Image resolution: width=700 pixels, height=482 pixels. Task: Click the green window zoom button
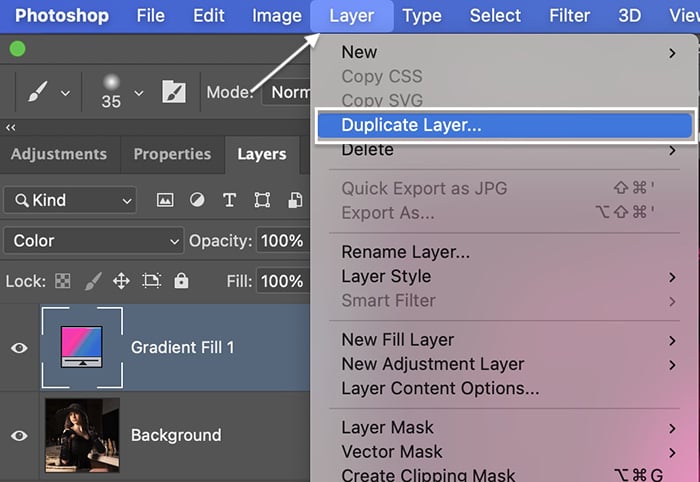[x=18, y=49]
